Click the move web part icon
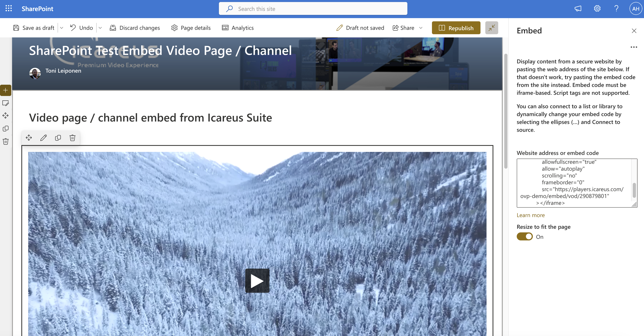Viewport: 644px width, 336px height. pos(29,138)
